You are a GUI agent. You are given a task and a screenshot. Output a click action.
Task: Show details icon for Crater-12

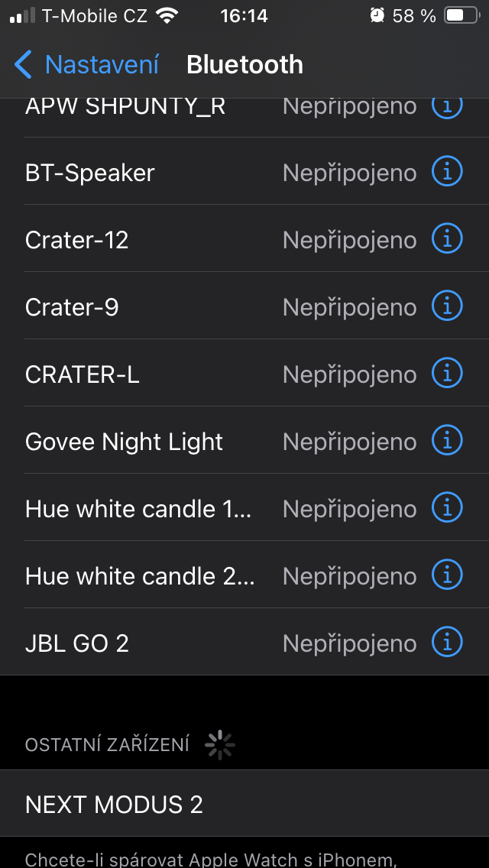(447, 240)
